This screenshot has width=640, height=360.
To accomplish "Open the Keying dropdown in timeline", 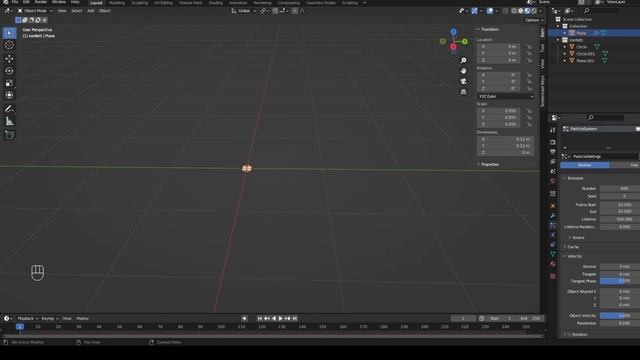I will click(50, 318).
